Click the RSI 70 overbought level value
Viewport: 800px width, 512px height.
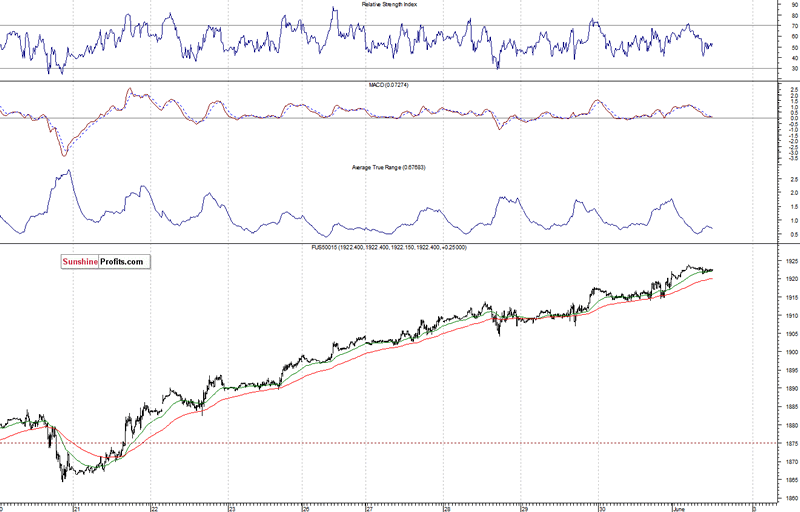click(794, 25)
